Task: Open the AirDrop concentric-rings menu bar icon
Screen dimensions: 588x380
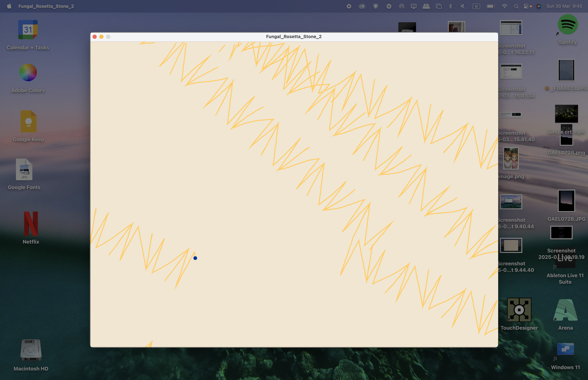Action: 402,6
